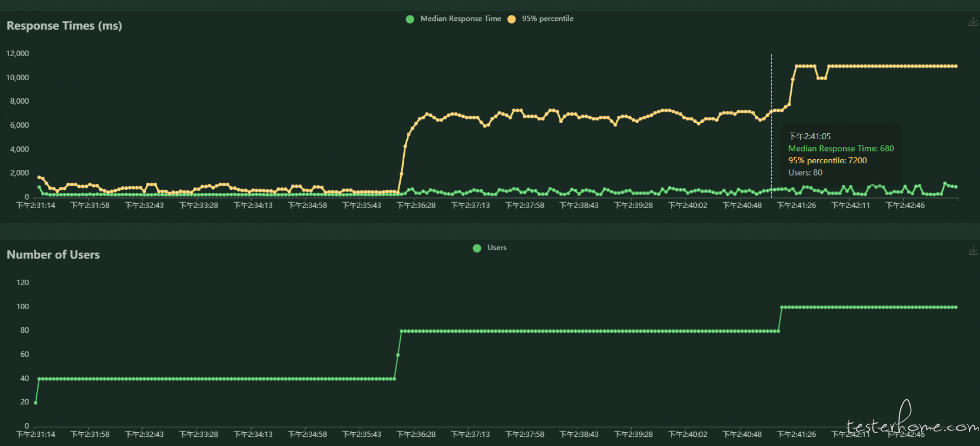Toggle the 95% percentile legend series
Screen dimensions: 980x446
(x=541, y=19)
